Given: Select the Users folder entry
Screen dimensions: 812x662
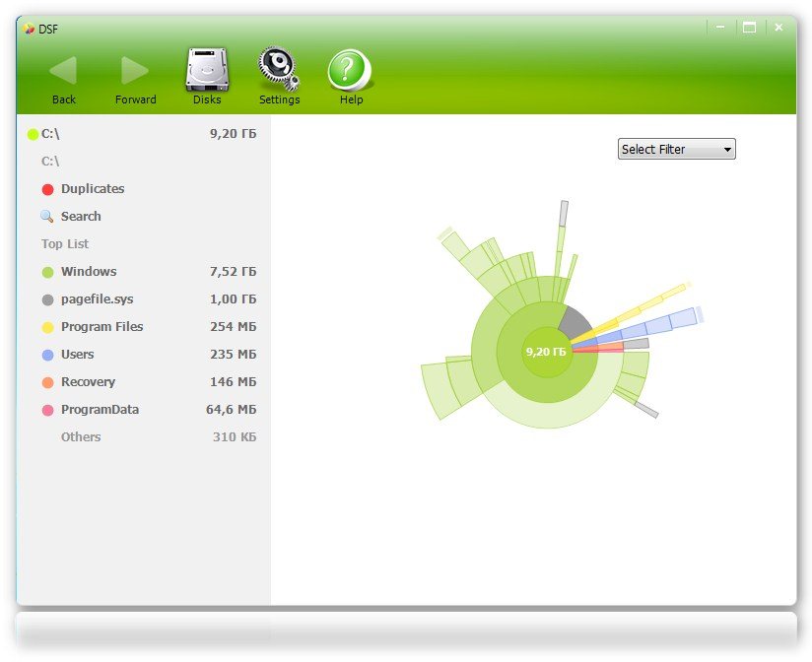Looking at the screenshot, I should click(78, 355).
